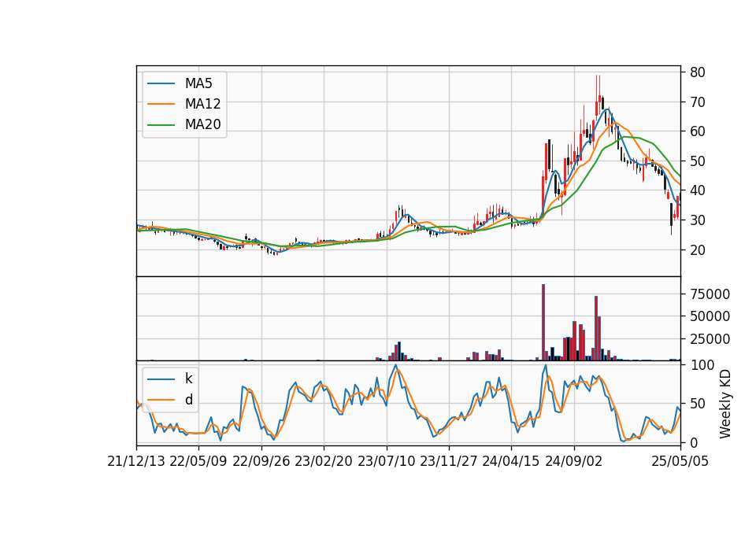Click the price axis label 60
Image resolution: width=756 pixels, height=543 pixels.
coord(698,131)
